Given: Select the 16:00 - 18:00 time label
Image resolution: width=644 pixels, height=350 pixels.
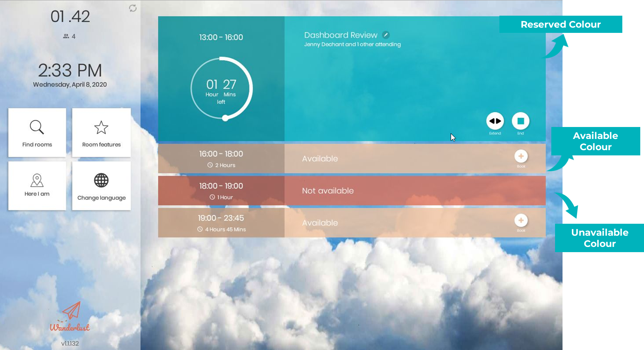Looking at the screenshot, I should pyautogui.click(x=221, y=154).
